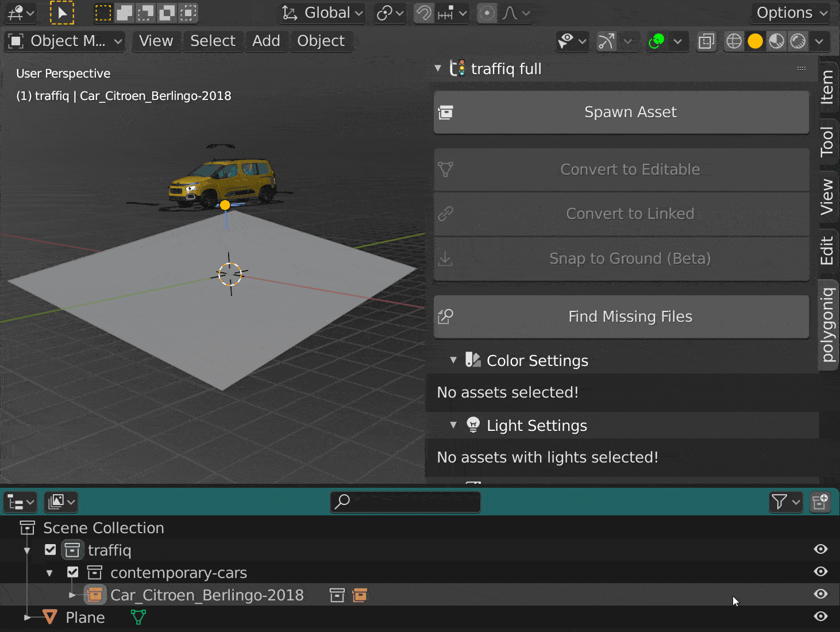This screenshot has height=632, width=840.
Task: Enable proportional editing icon
Action: click(x=487, y=13)
